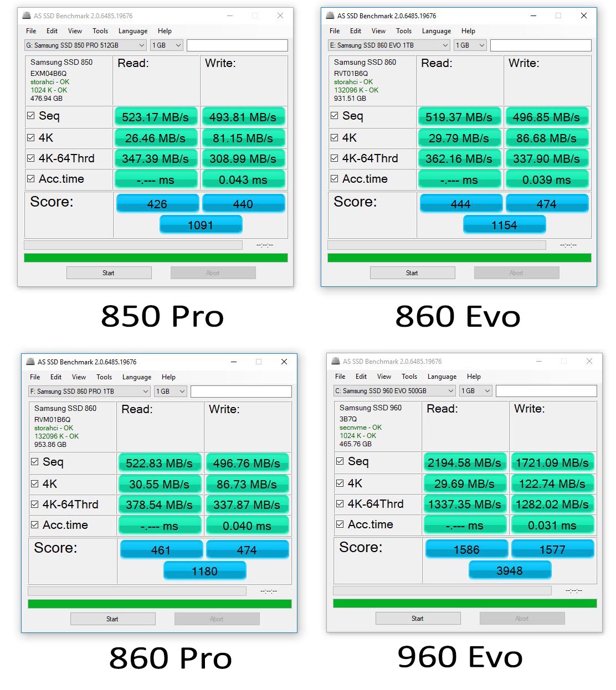Open the 1 GB size dropdown in the 960 EVO window

[476, 391]
